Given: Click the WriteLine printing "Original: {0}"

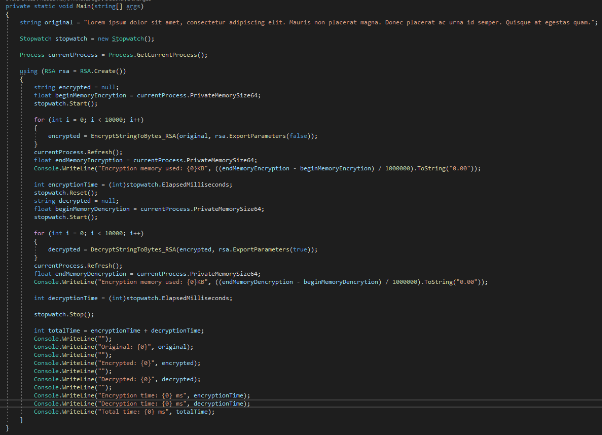Looking at the screenshot, I should tap(114, 347).
